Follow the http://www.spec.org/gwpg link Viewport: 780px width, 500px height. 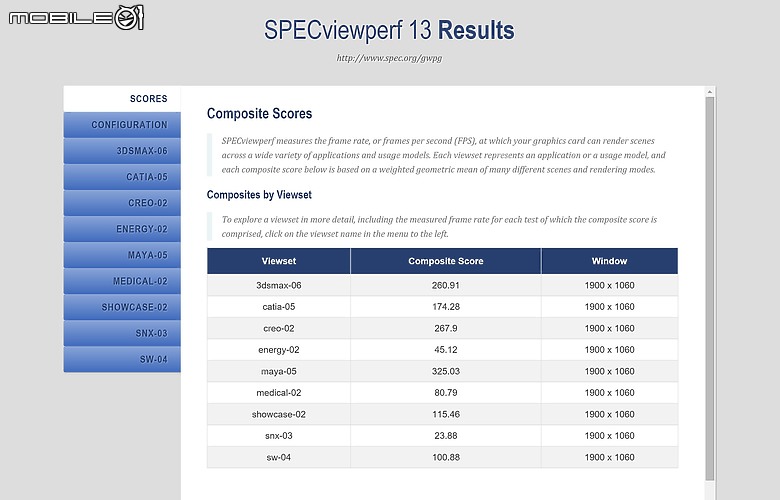click(x=389, y=58)
